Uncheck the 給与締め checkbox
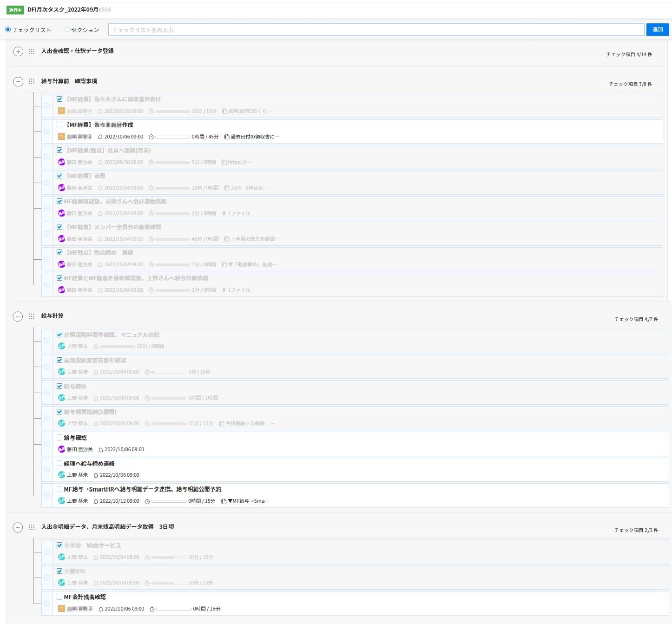The width and height of the screenshot is (672, 624). [x=59, y=386]
